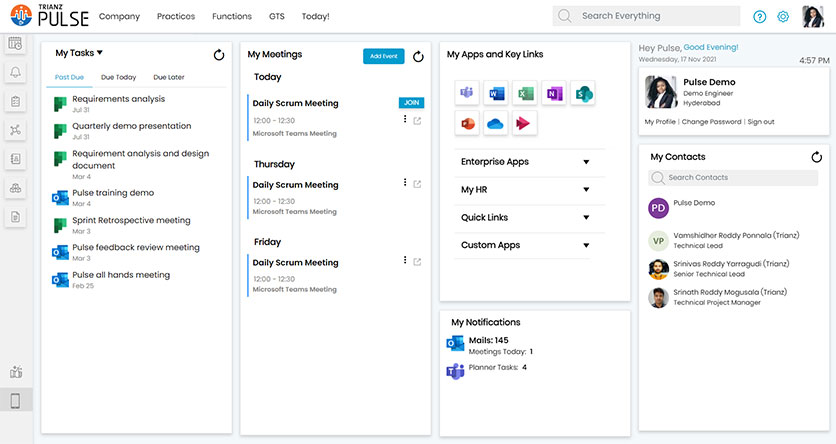Open Microsoft Teams app icon

467,94
